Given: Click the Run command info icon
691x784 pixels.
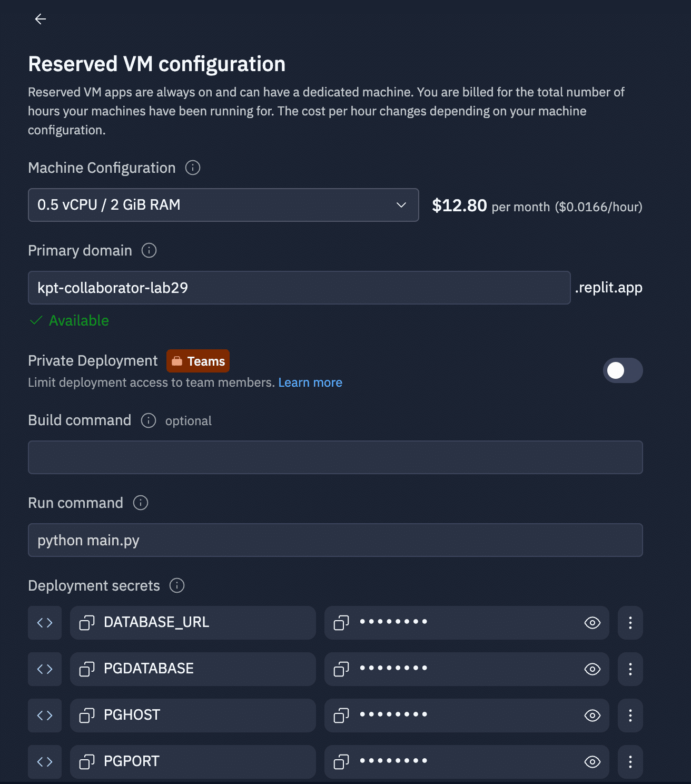Looking at the screenshot, I should pos(141,503).
